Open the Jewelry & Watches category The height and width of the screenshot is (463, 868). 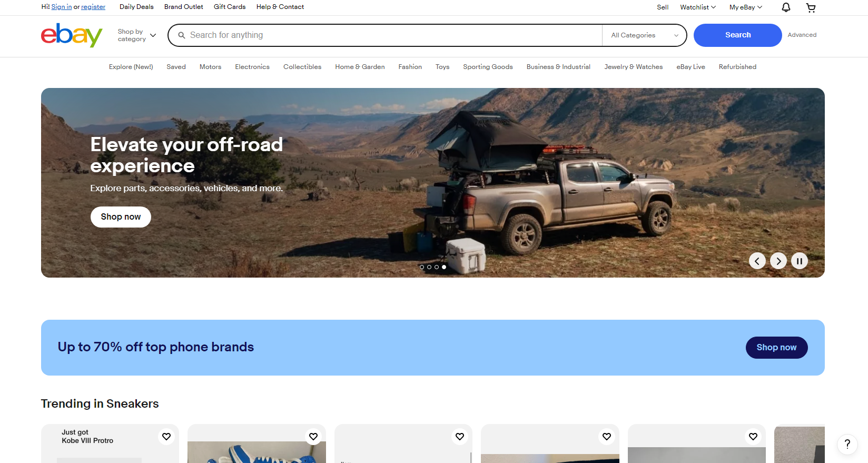[633, 67]
